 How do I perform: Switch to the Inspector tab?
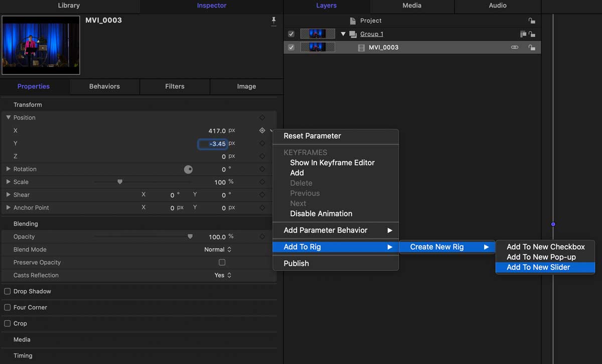(211, 6)
